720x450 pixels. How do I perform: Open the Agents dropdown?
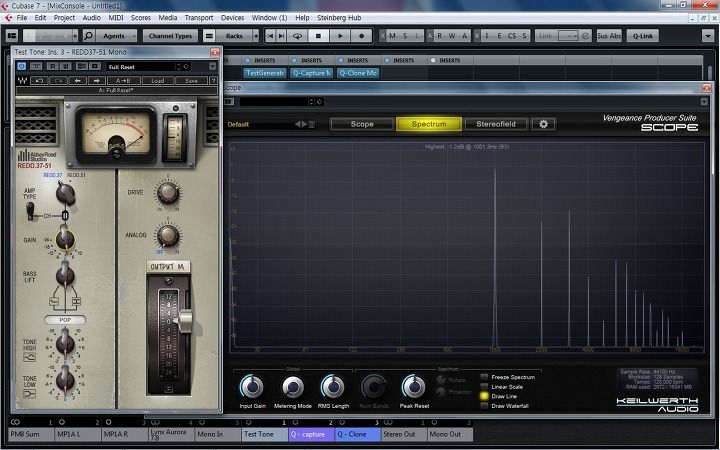pos(117,36)
